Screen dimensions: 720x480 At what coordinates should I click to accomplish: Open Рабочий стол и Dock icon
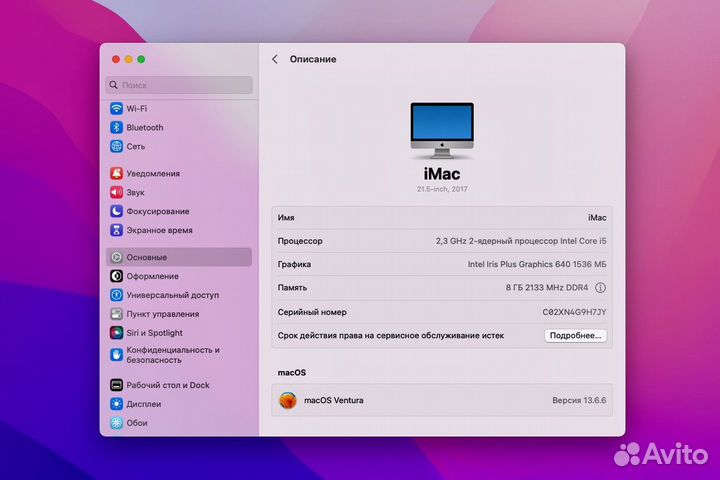(x=117, y=385)
